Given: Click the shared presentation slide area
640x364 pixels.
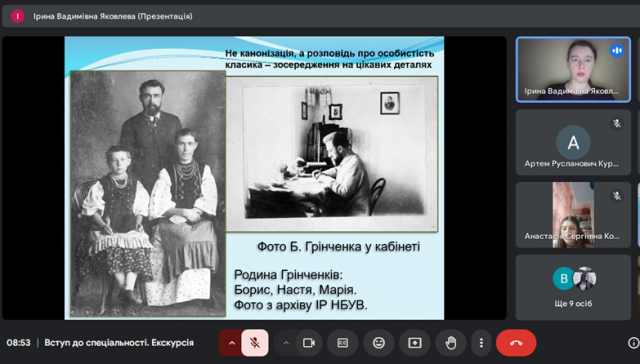Looking at the screenshot, I should [254, 178].
